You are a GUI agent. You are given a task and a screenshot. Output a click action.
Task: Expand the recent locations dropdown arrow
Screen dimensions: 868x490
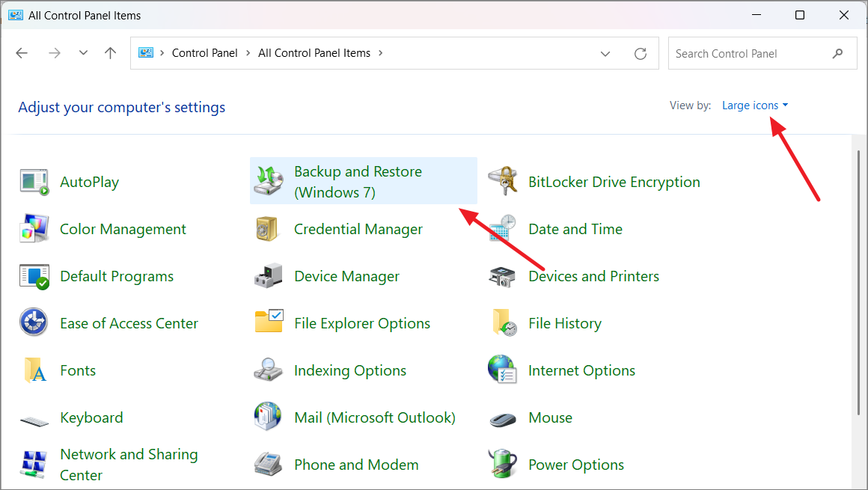(83, 53)
